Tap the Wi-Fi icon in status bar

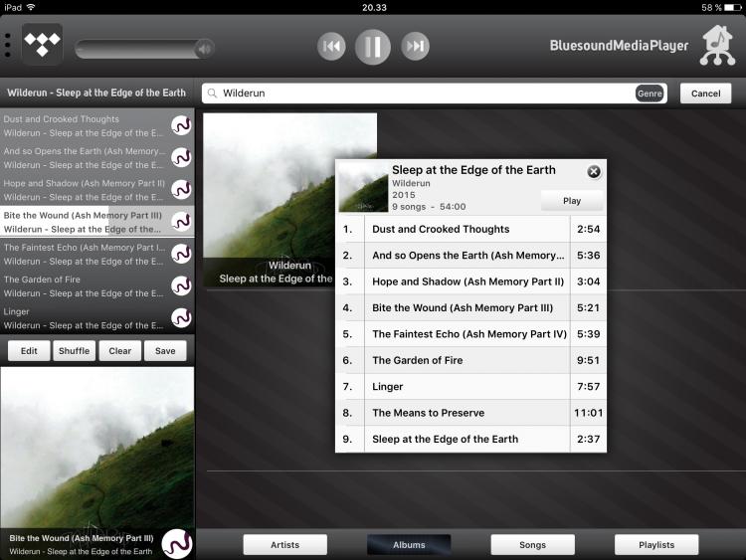[31, 7]
